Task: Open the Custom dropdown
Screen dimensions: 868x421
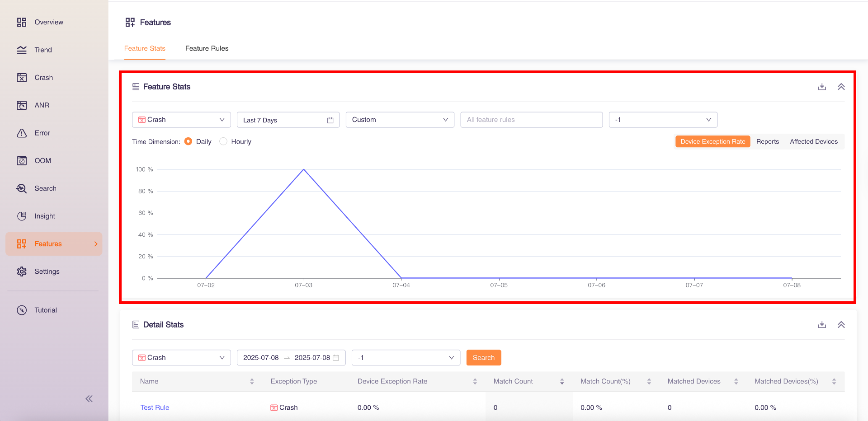Action: pos(400,120)
